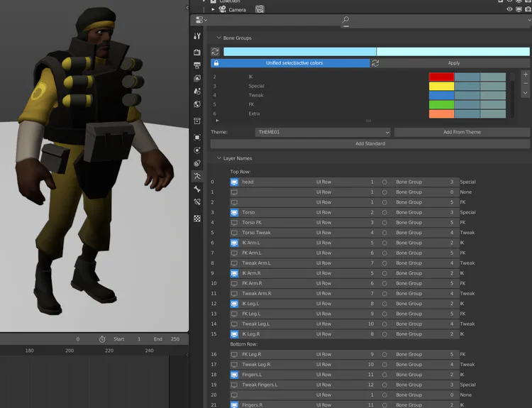Screen dimensions: 532x408
Task: Open the Bone properties tab
Action: coord(197,189)
